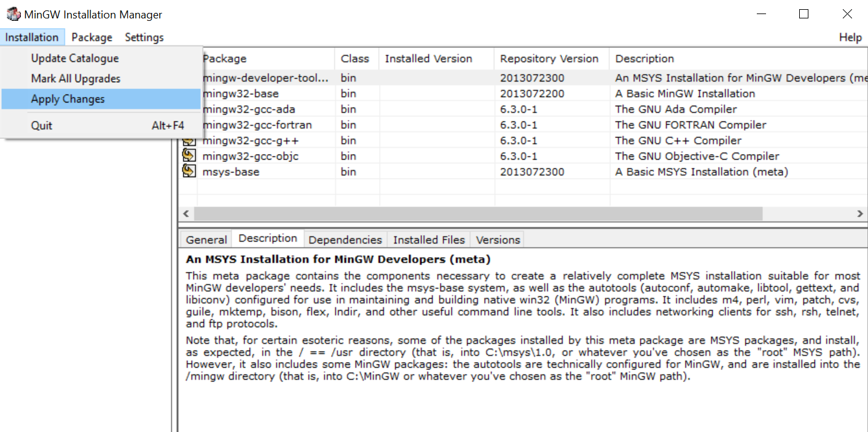
Task: Choose Mark All Upgrades menu entry
Action: (x=101, y=79)
